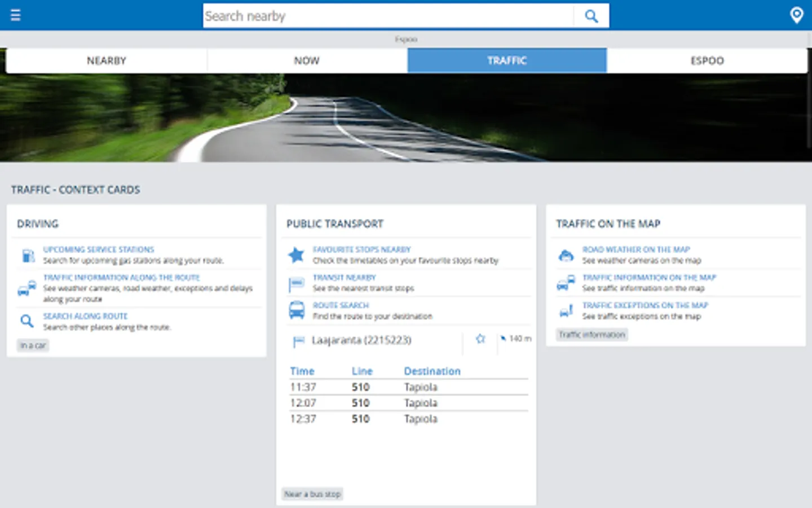Switch to the Nearby tab

(x=107, y=60)
